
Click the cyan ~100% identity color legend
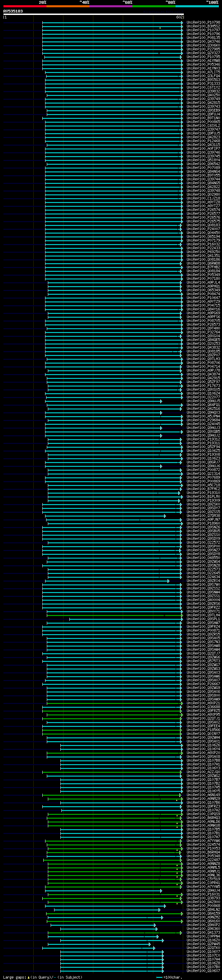[x=197, y=6]
